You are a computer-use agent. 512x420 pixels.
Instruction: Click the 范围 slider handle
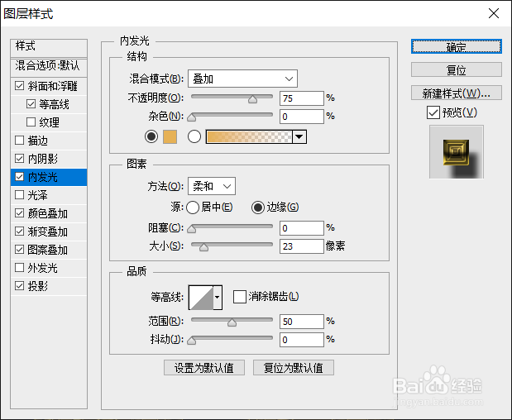232,322
